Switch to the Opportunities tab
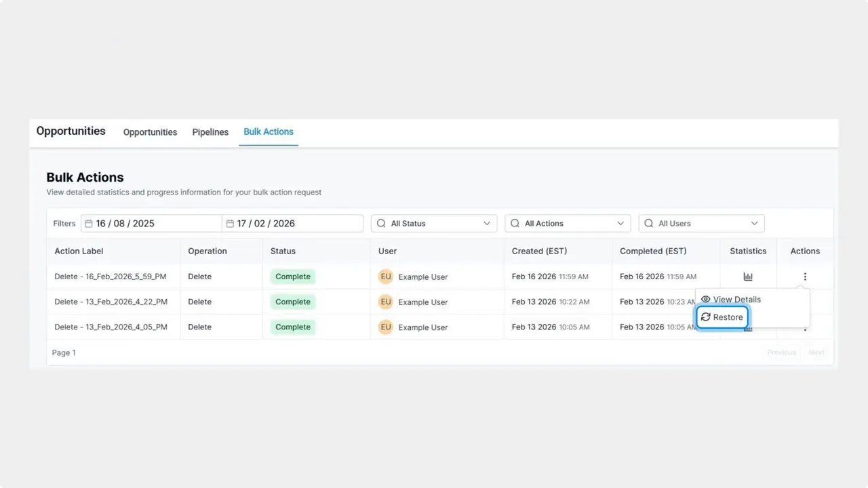 (150, 132)
